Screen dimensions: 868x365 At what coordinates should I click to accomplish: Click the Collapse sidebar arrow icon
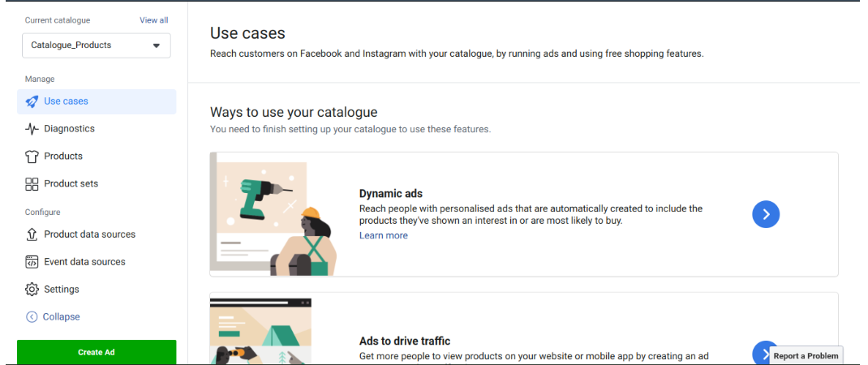click(x=32, y=317)
